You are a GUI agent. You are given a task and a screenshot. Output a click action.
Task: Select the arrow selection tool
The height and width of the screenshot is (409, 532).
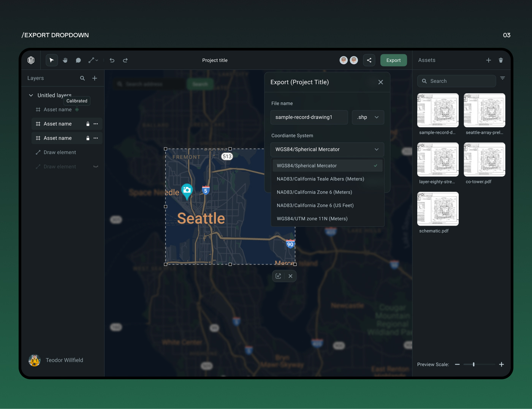coord(52,60)
